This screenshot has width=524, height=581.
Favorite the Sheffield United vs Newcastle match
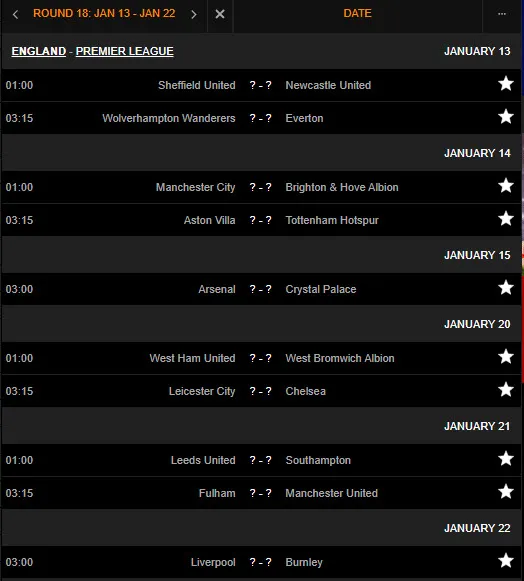pyautogui.click(x=506, y=84)
